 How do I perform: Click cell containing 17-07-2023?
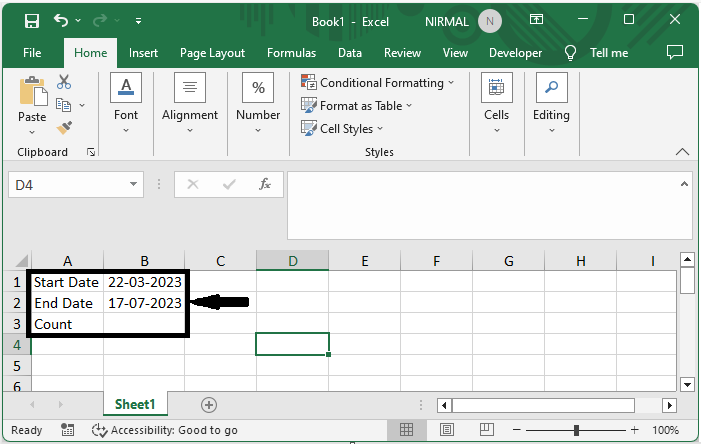pyautogui.click(x=144, y=303)
